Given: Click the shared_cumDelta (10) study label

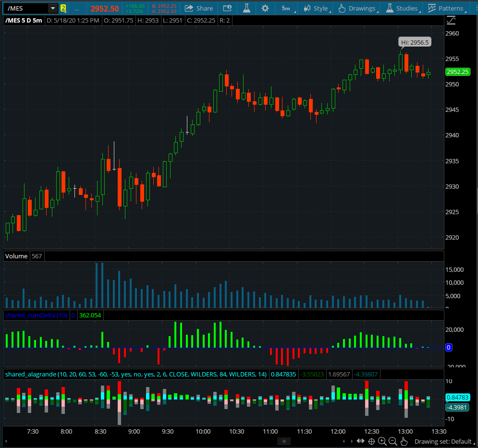Looking at the screenshot, I should pos(36,315).
